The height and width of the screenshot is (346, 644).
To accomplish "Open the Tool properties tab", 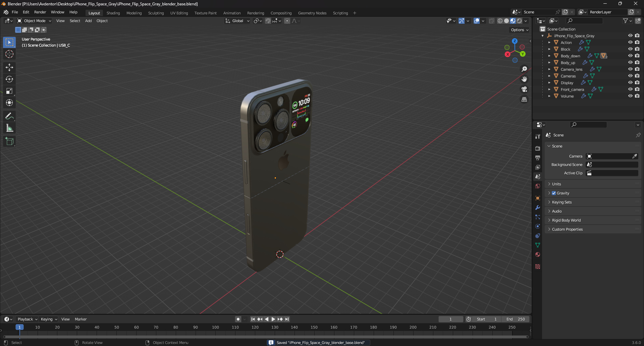I will point(538,136).
